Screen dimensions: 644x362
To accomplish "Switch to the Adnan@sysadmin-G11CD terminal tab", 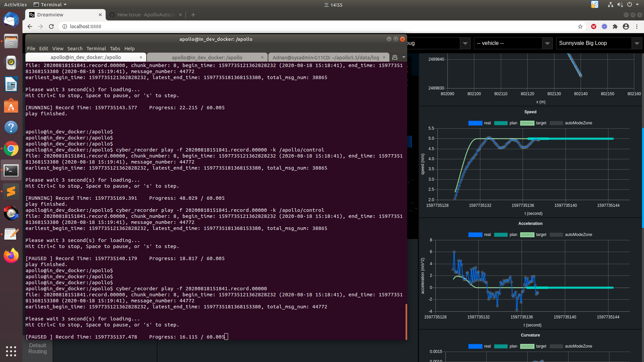I will 325,57.
